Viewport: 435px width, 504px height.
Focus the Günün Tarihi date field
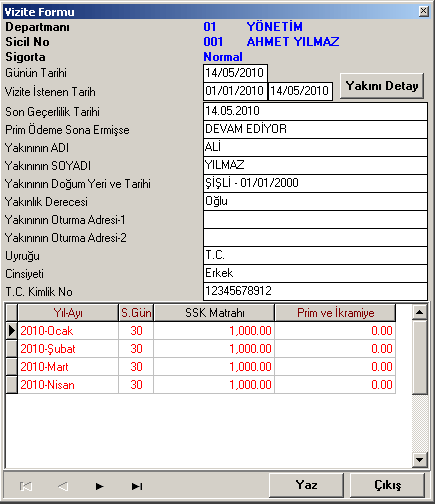235,73
